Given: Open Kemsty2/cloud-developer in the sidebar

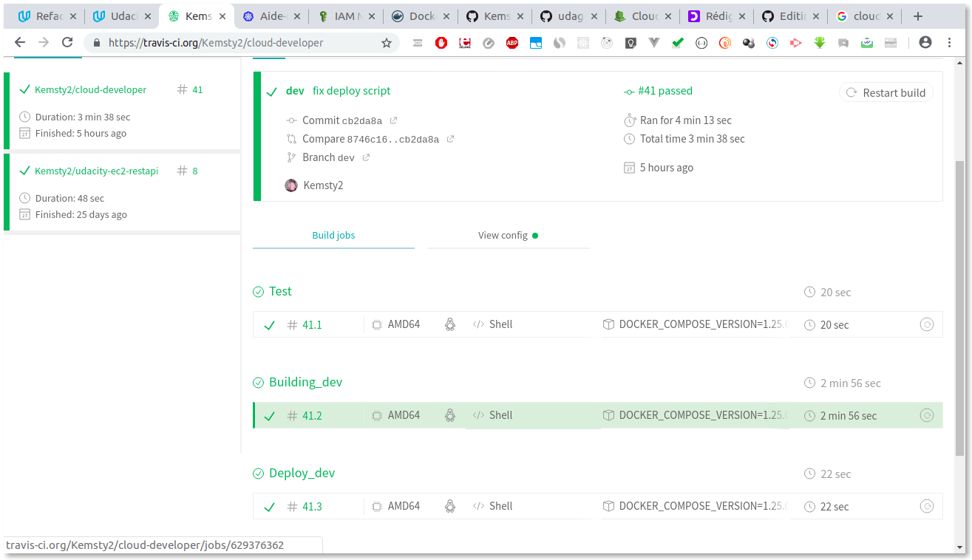Looking at the screenshot, I should (90, 89).
